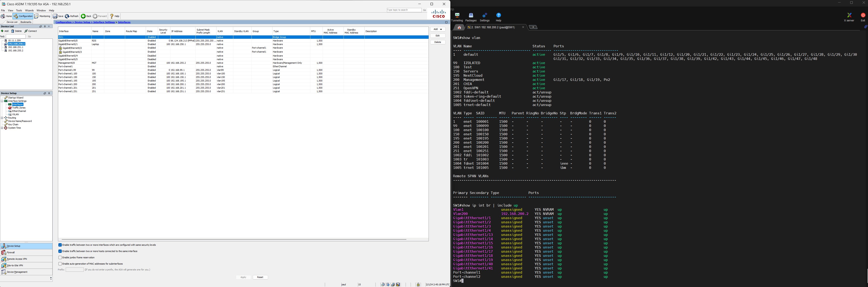This screenshot has height=287, width=868.
Task: Click the topic search field
Action: [404, 10]
